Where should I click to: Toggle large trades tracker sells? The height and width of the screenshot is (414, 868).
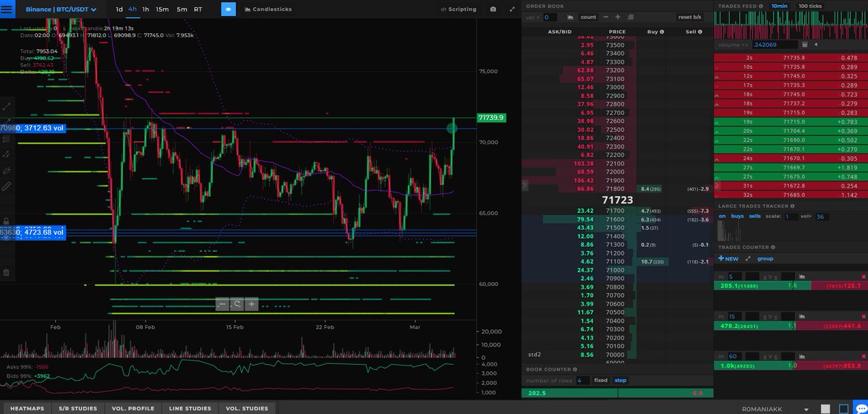754,216
